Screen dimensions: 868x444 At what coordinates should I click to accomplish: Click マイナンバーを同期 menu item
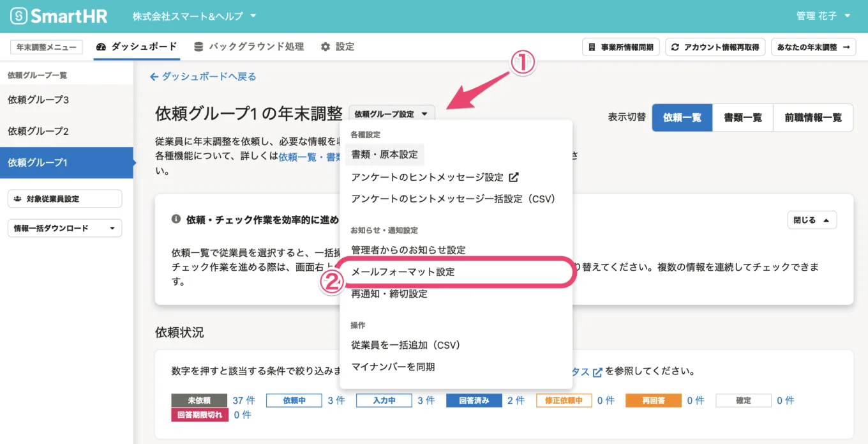[x=393, y=367]
